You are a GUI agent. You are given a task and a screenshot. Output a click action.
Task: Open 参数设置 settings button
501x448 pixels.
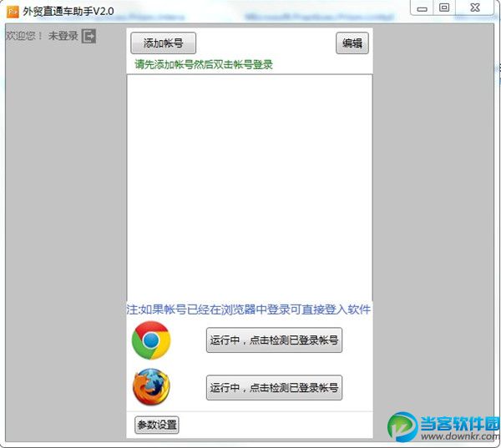(x=157, y=425)
